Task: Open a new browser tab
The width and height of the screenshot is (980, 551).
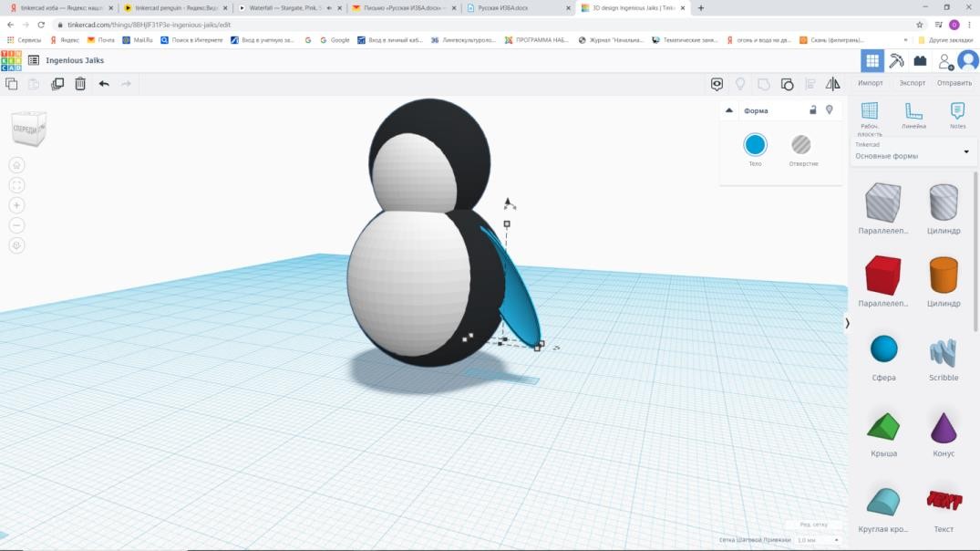Action: click(701, 8)
